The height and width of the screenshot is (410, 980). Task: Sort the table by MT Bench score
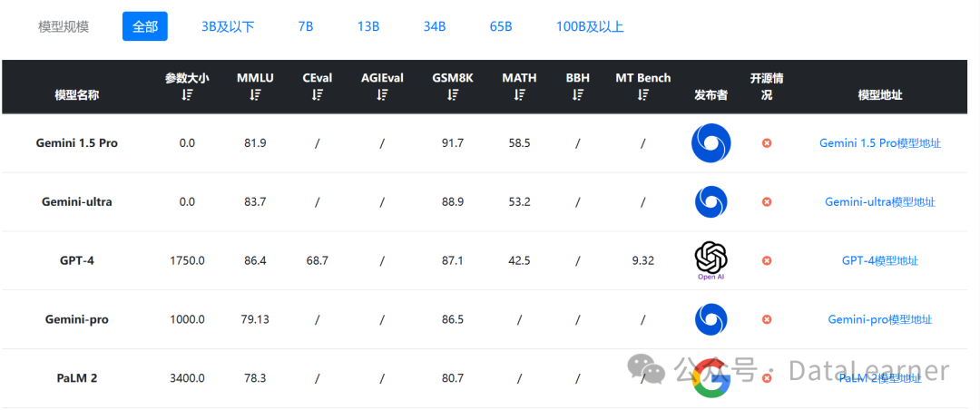click(643, 94)
